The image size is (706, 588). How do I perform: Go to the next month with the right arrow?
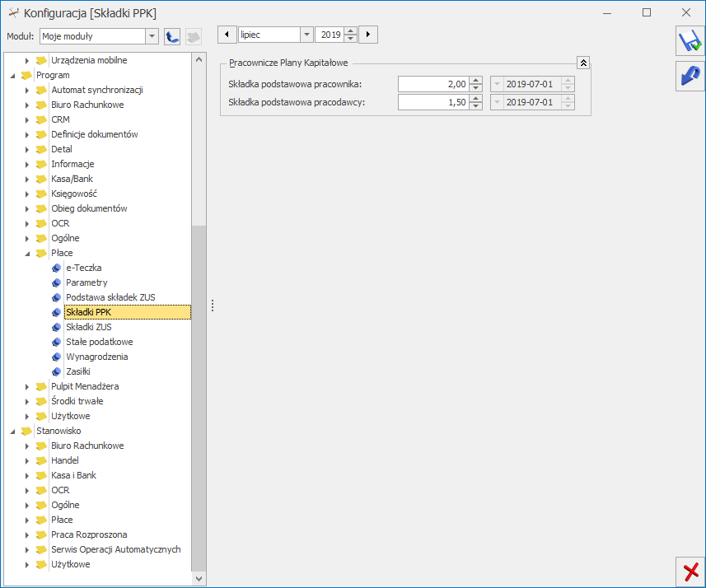tap(369, 35)
